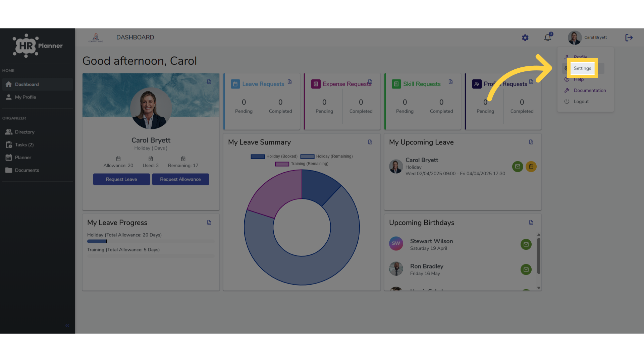Toggle Holiday (Booked) legend swatch

258,157
